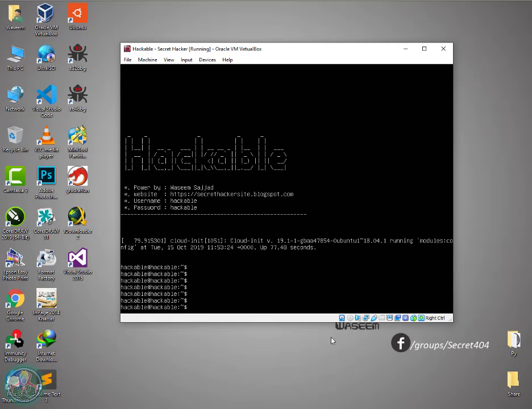
Task: Select the InPage 2014 Khattat icon
Action: coord(46,305)
